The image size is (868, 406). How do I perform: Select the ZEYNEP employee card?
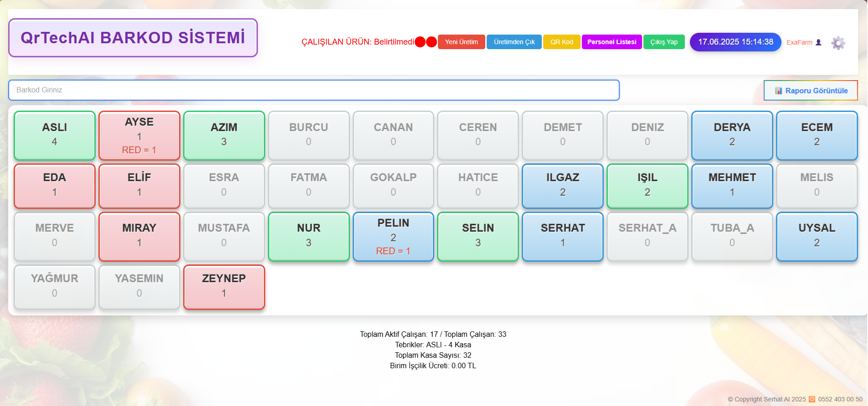pos(224,287)
